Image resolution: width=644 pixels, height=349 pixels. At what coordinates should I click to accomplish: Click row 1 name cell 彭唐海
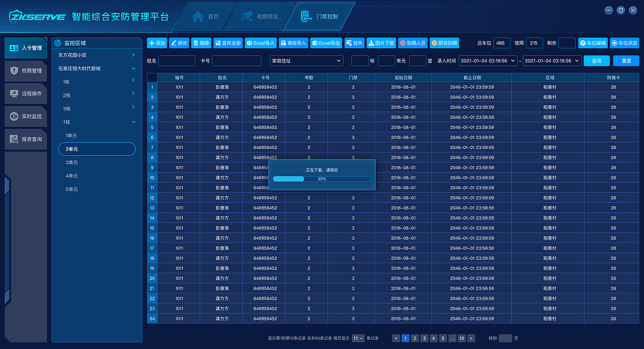(222, 87)
